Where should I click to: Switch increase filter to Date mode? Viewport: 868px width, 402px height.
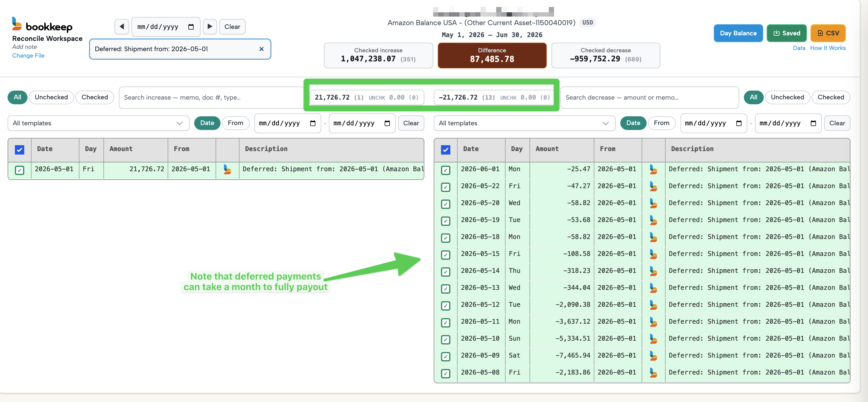tap(207, 123)
